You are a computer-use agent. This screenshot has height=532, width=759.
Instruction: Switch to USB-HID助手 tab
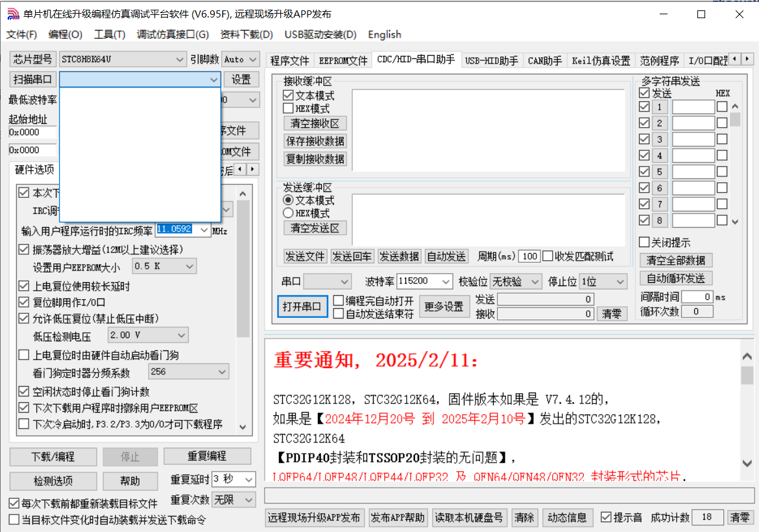(491, 60)
